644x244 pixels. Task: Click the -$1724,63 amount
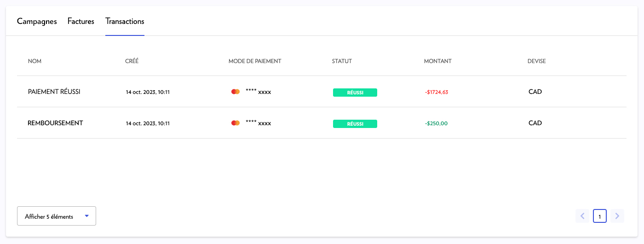pyautogui.click(x=437, y=92)
